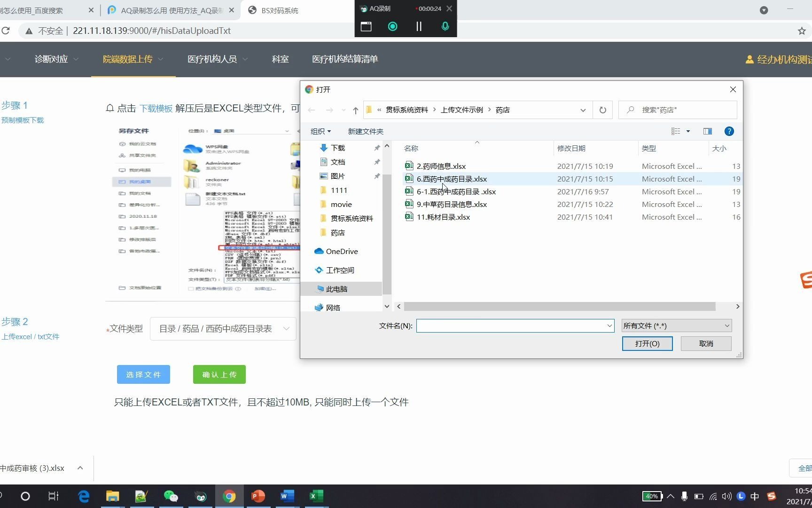Switch to the BS对码系统 tab

pyautogui.click(x=280, y=10)
